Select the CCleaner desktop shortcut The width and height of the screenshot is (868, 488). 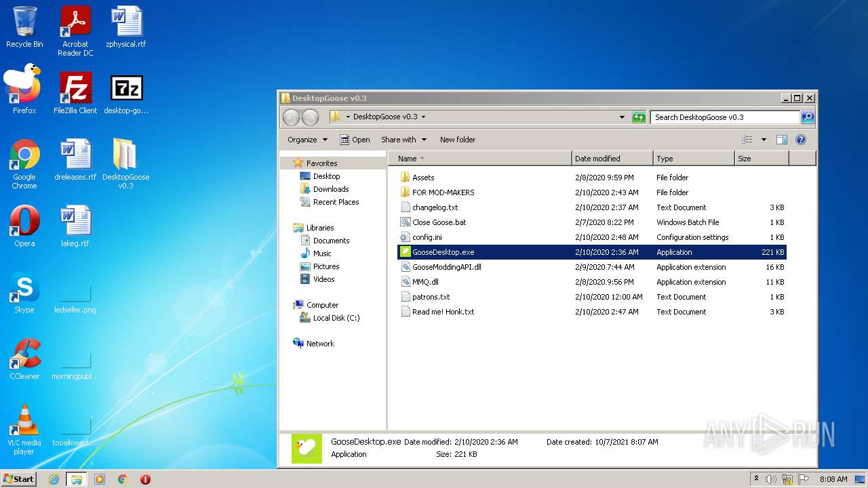tap(24, 359)
